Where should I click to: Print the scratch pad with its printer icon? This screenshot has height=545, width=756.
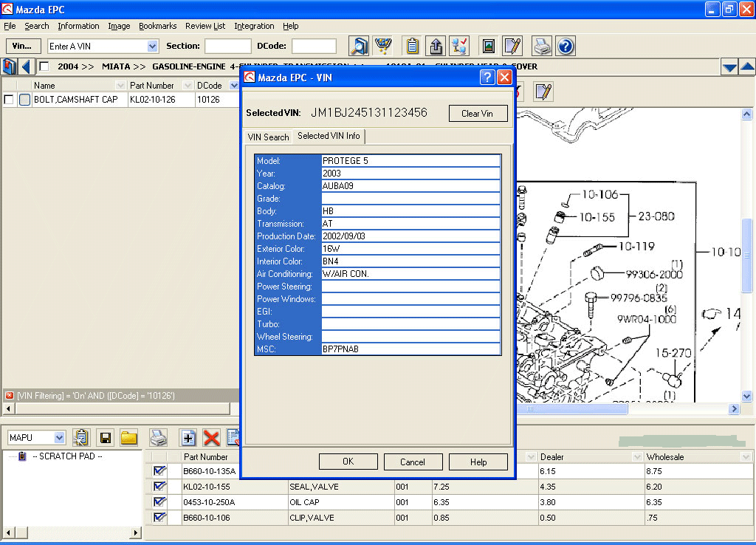coord(158,437)
